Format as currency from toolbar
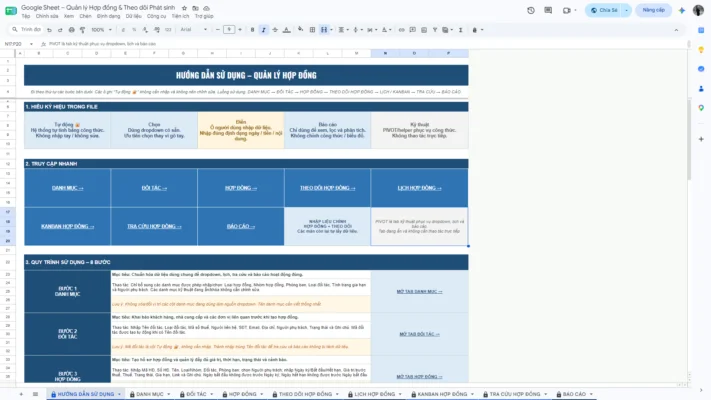The width and height of the screenshot is (711, 400). [x=123, y=30]
